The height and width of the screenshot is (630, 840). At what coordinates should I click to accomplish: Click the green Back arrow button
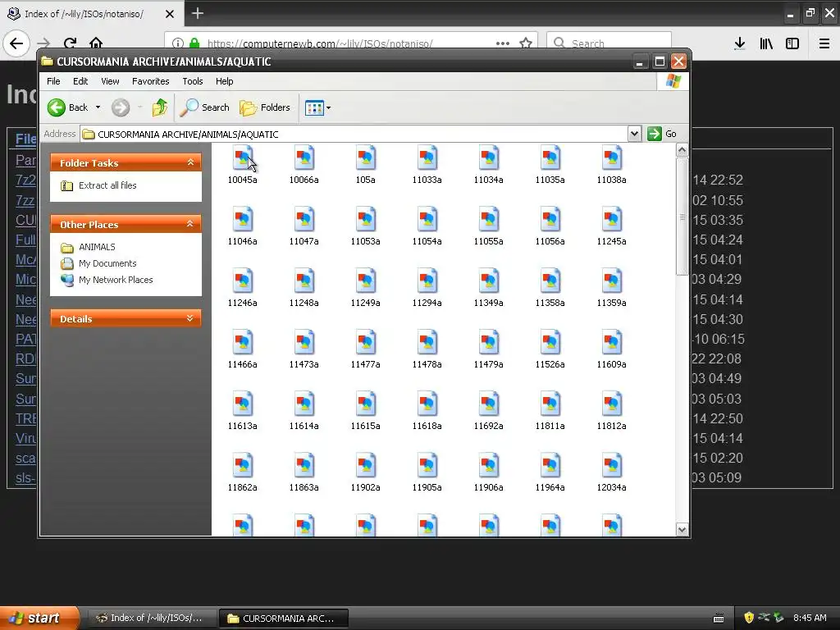point(57,107)
